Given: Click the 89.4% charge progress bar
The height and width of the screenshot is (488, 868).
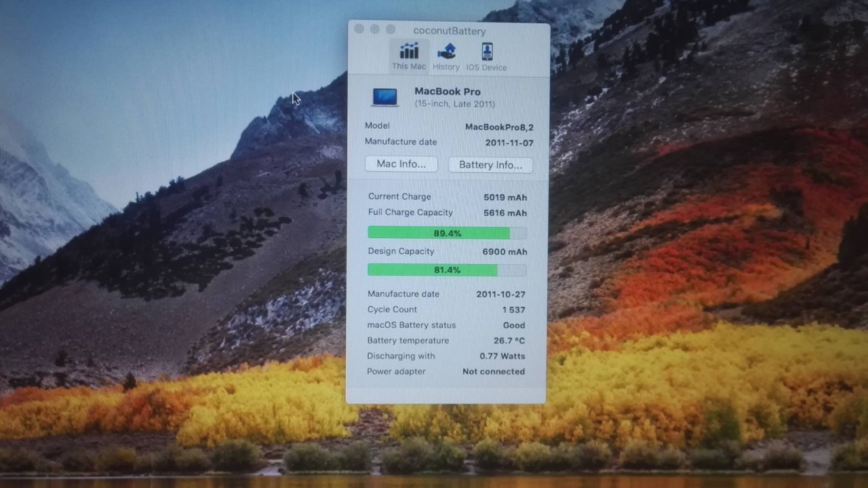Looking at the screenshot, I should pyautogui.click(x=447, y=233).
